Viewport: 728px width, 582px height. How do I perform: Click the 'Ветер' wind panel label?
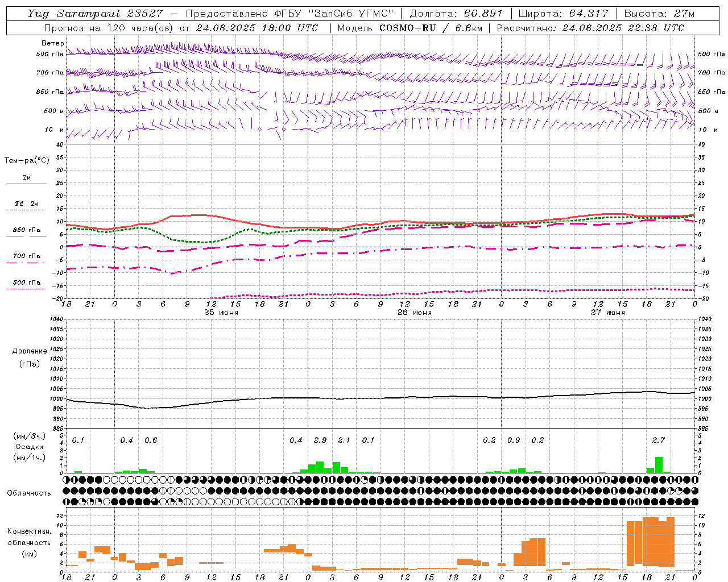click(53, 43)
